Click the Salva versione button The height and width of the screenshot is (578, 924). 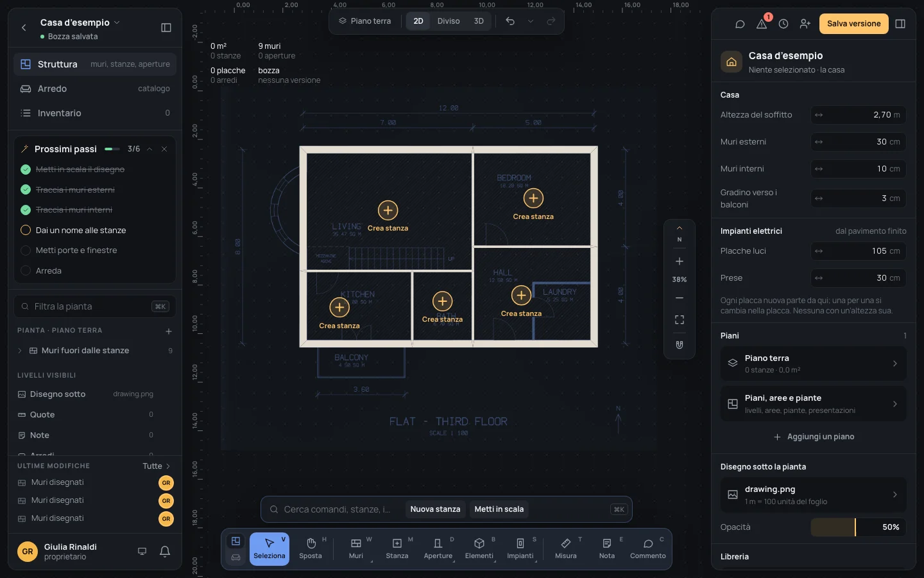click(x=853, y=24)
